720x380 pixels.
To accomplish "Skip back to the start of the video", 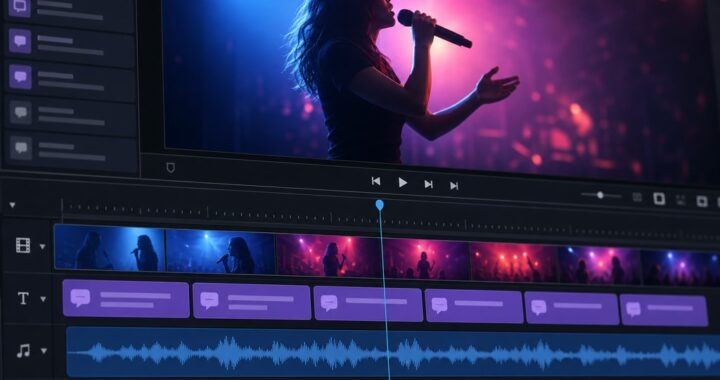I will 376,181.
